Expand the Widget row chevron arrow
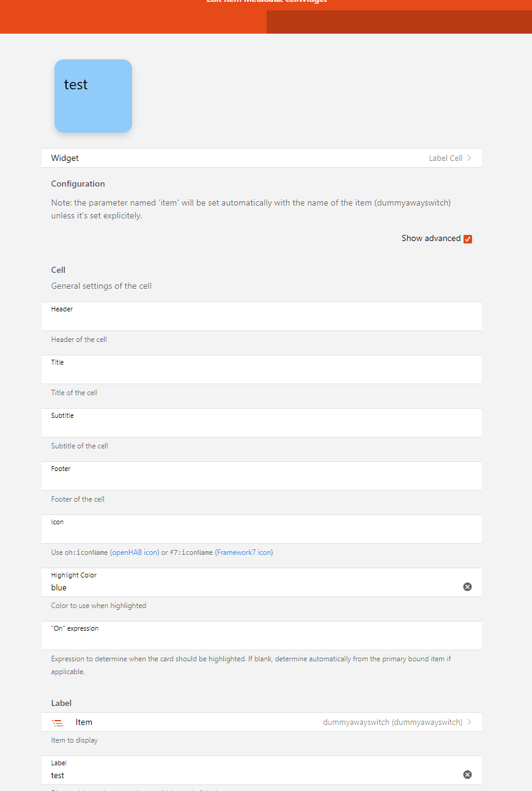532x791 pixels. coord(469,158)
